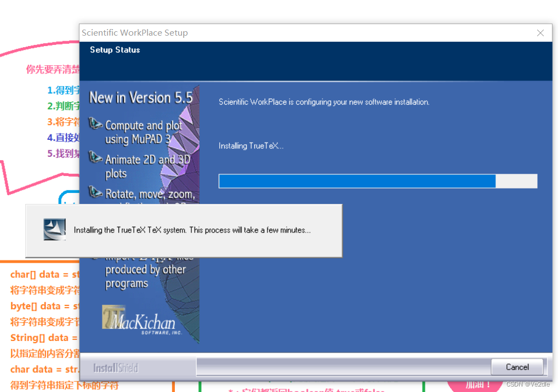Click 'Animate 2D and 3D plots' text

click(147, 166)
